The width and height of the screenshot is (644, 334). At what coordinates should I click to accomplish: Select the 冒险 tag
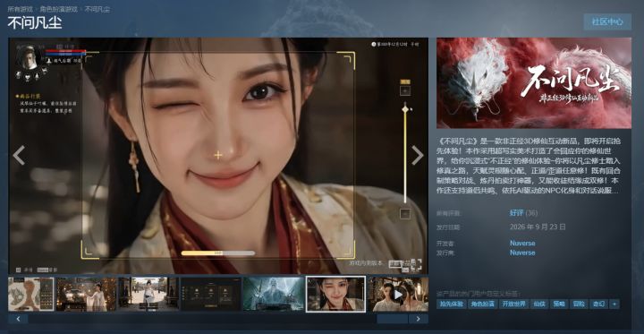(x=579, y=304)
